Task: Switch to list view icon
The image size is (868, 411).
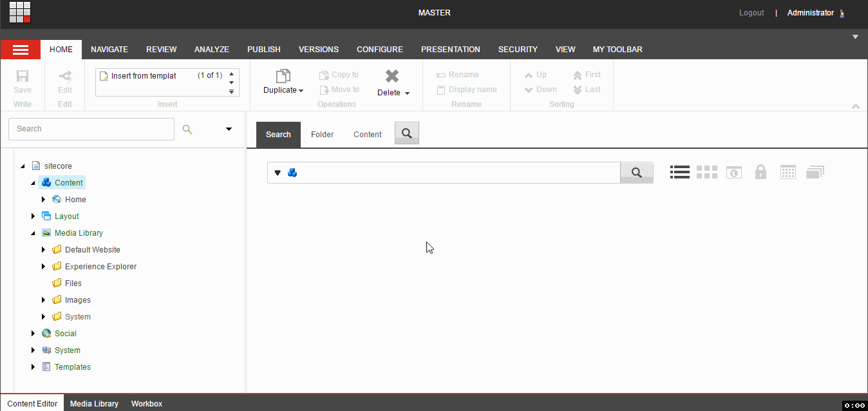Action: click(680, 172)
